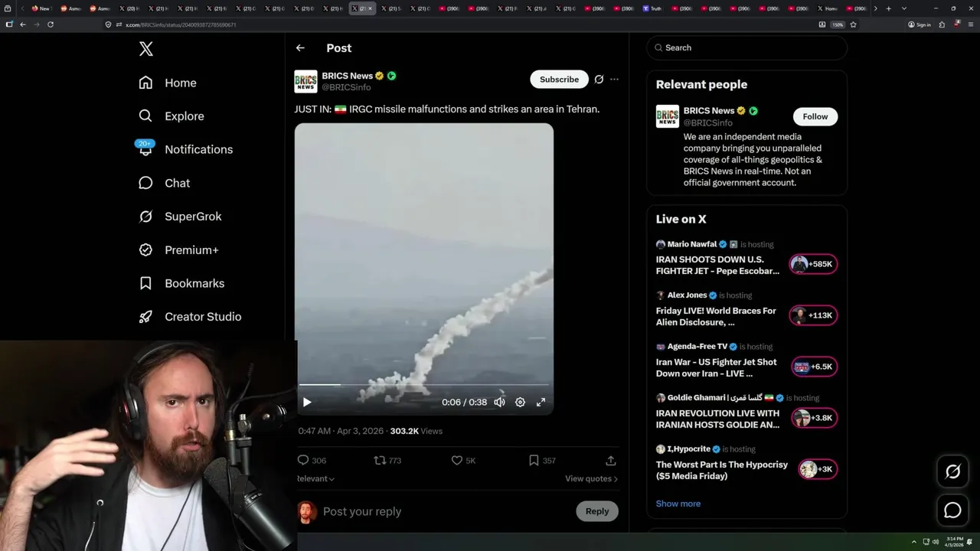Follow BRICS News in Relevant people

click(815, 116)
